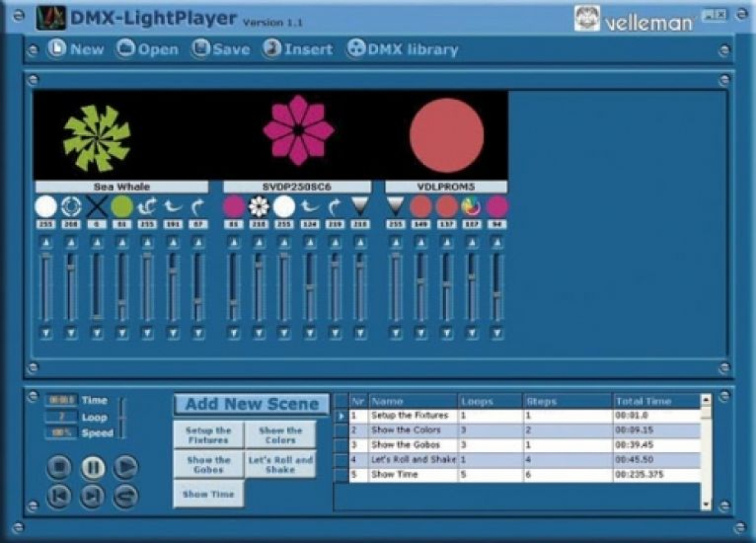Click the SVDP250SC6 triangle dimmer icon
Screen dimensions: 756x543
(359, 206)
